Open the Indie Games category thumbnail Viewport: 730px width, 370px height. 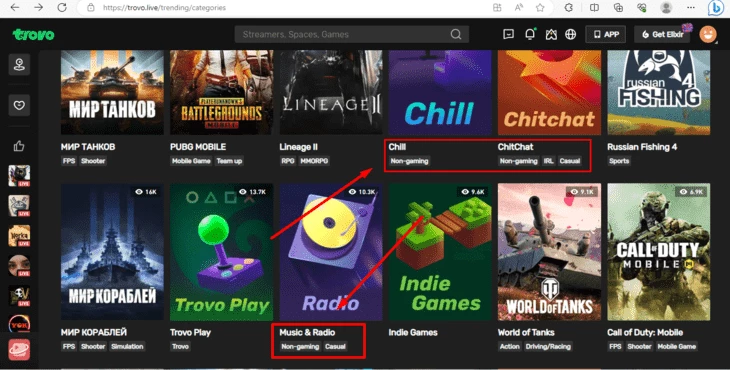tap(440, 252)
